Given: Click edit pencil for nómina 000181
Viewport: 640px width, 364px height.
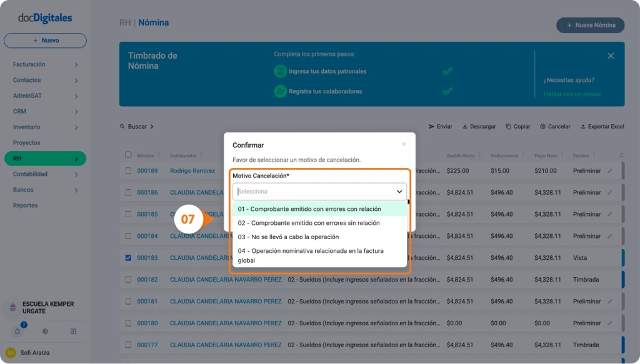Looking at the screenshot, I should [610, 301].
